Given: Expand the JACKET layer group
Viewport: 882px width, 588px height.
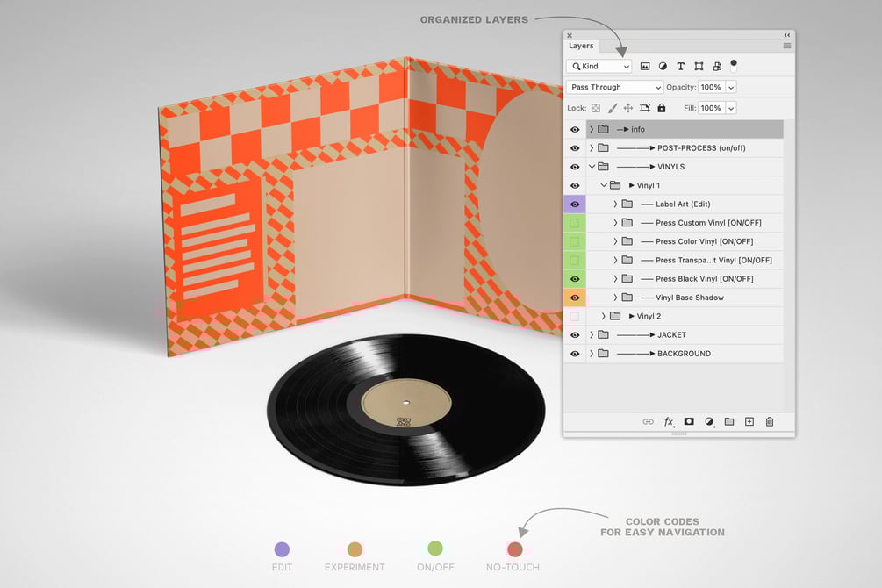Looking at the screenshot, I should pyautogui.click(x=592, y=334).
